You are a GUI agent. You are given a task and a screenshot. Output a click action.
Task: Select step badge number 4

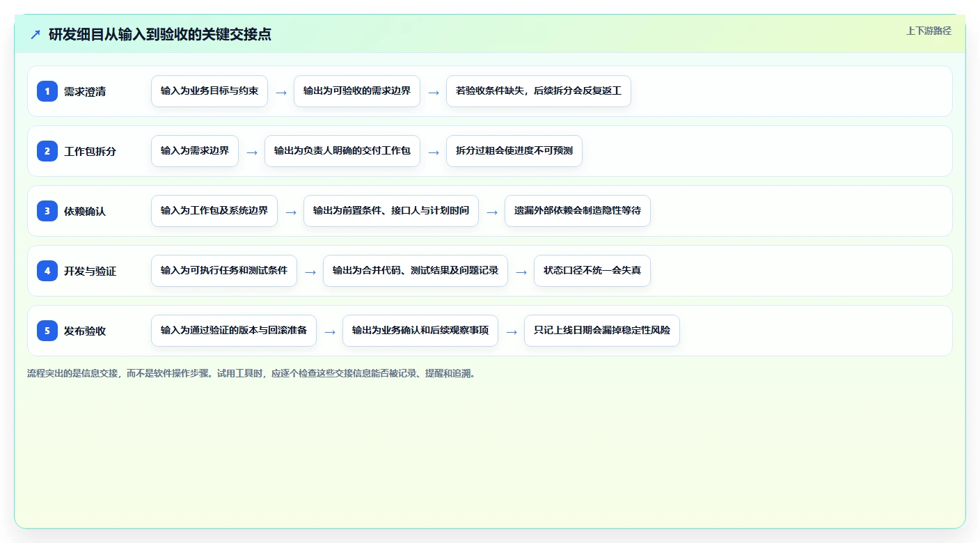47,271
